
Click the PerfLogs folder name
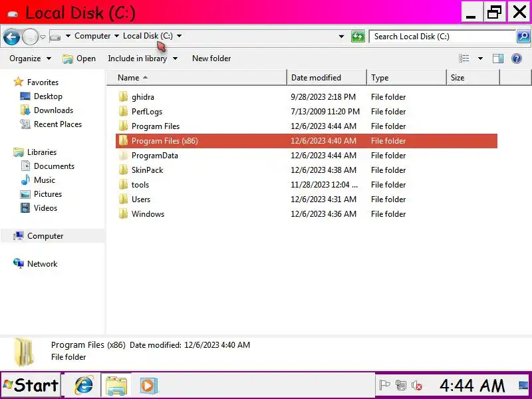click(147, 112)
